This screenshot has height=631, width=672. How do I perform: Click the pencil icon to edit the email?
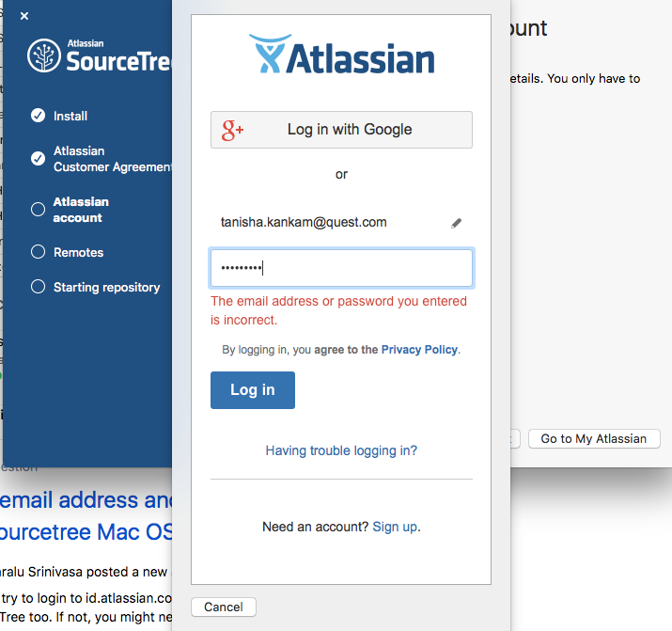pyautogui.click(x=457, y=223)
